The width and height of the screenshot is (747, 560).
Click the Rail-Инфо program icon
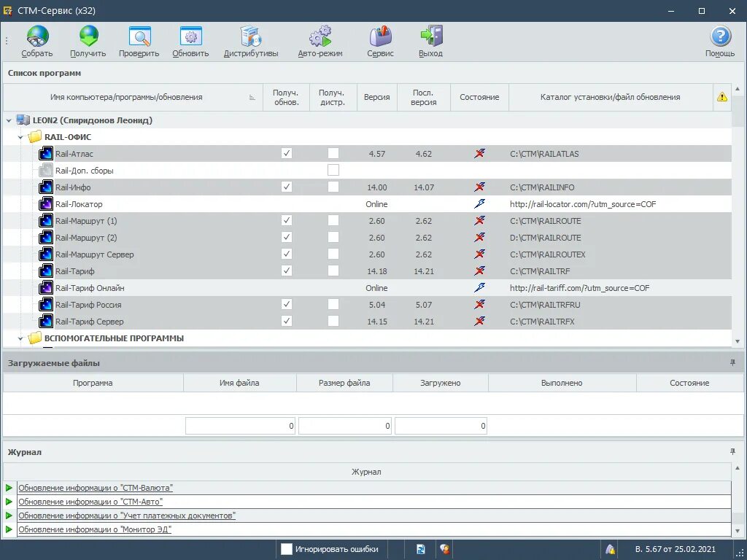46,187
